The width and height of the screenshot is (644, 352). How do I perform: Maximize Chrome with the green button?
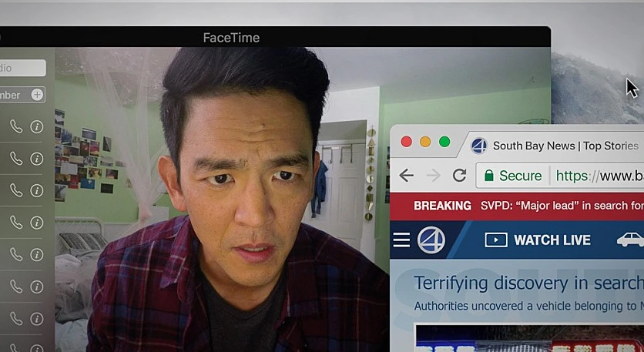[444, 142]
